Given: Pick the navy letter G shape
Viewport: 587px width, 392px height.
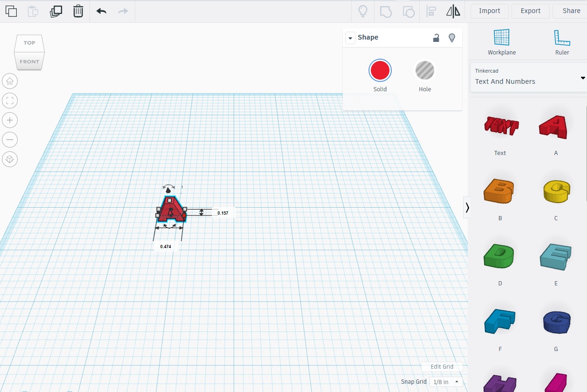Looking at the screenshot, I should (556, 322).
